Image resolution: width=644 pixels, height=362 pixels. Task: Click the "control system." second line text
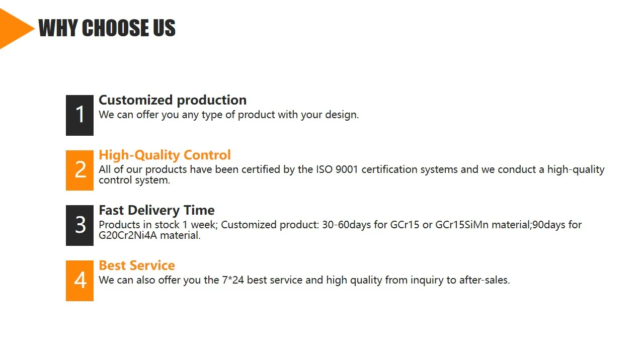click(134, 180)
